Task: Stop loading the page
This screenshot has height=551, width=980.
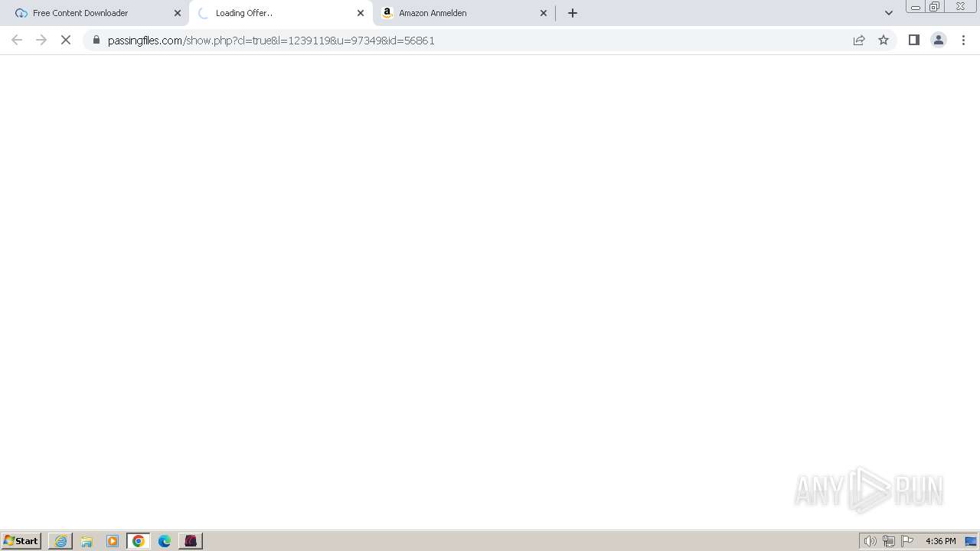Action: [66, 40]
